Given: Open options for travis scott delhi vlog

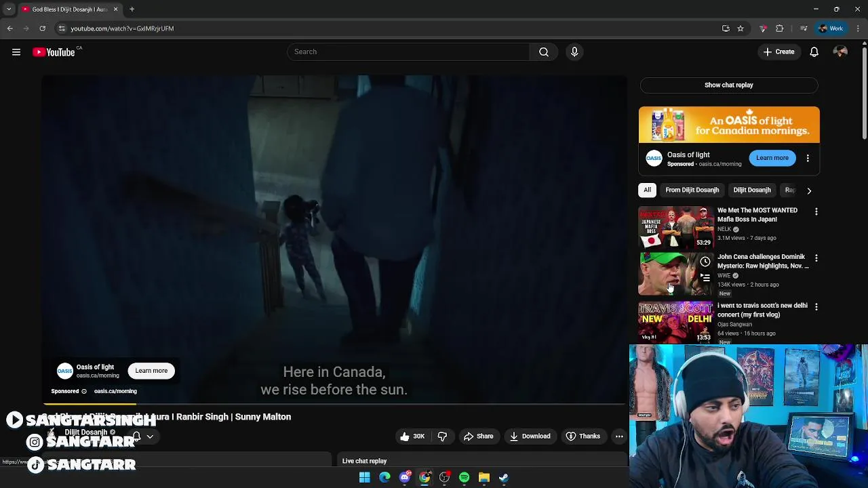Looking at the screenshot, I should (816, 307).
